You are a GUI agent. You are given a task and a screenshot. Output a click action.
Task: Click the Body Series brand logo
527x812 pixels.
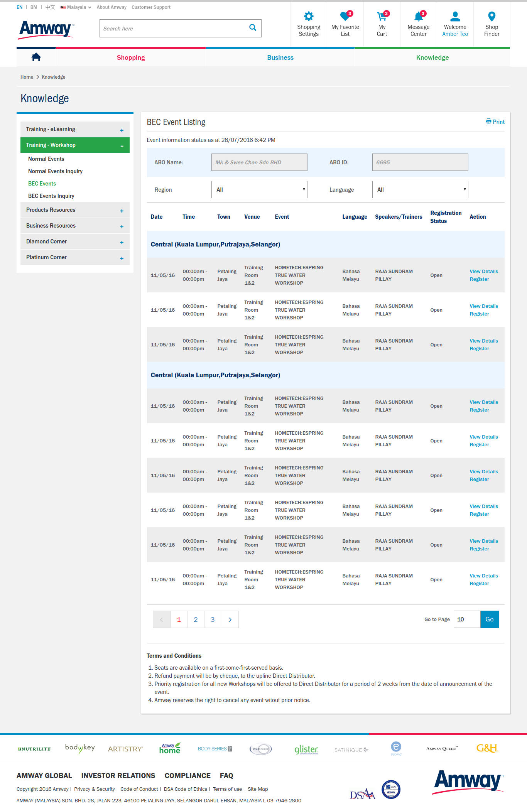click(215, 749)
